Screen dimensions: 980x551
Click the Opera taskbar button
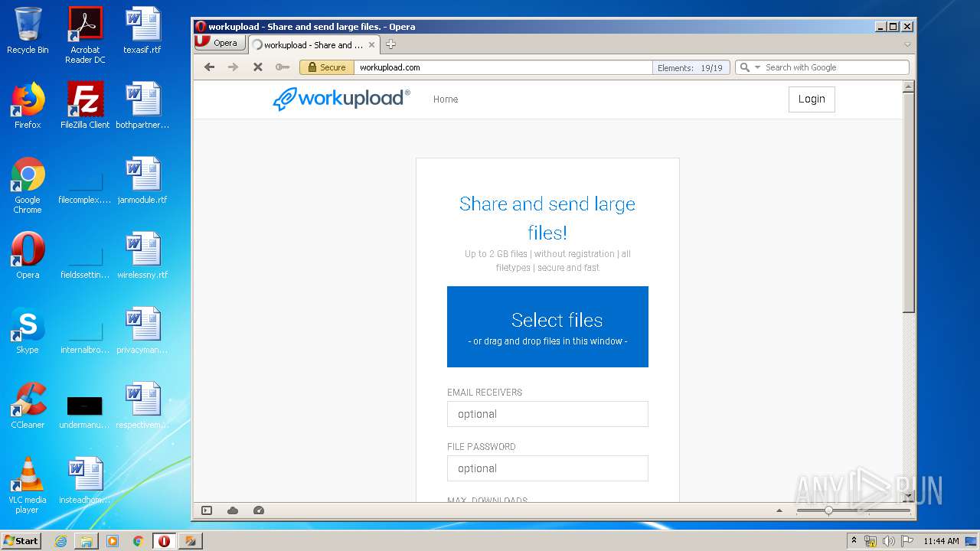[x=164, y=541]
